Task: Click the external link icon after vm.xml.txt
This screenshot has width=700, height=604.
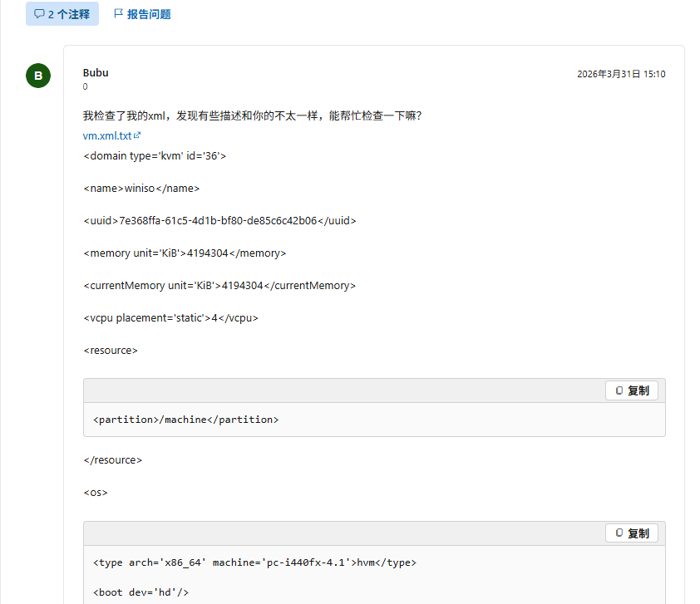Action: pyautogui.click(x=137, y=135)
